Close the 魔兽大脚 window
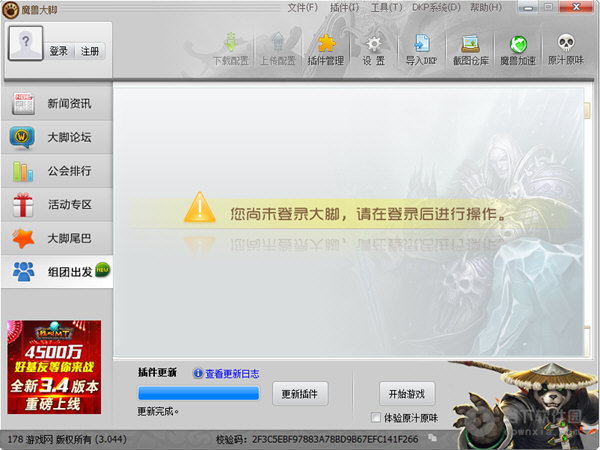The width and height of the screenshot is (600, 450). [576, 7]
